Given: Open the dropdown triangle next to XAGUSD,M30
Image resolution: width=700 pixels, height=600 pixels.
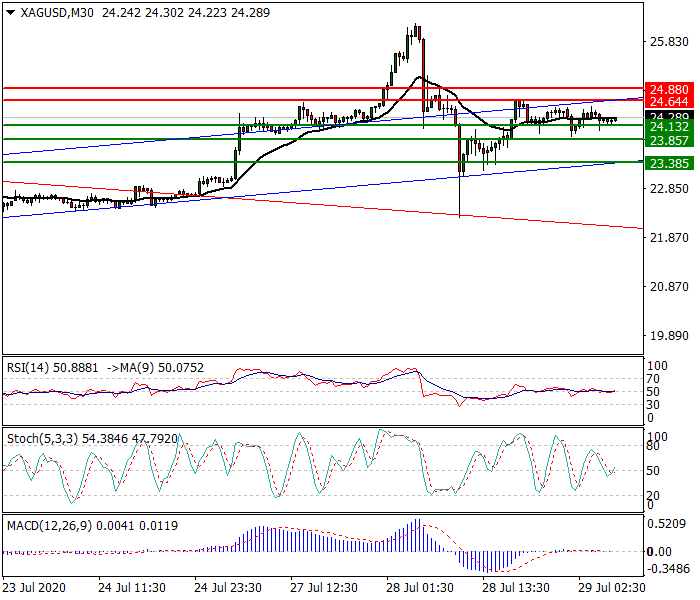Looking at the screenshot, I should click(11, 13).
